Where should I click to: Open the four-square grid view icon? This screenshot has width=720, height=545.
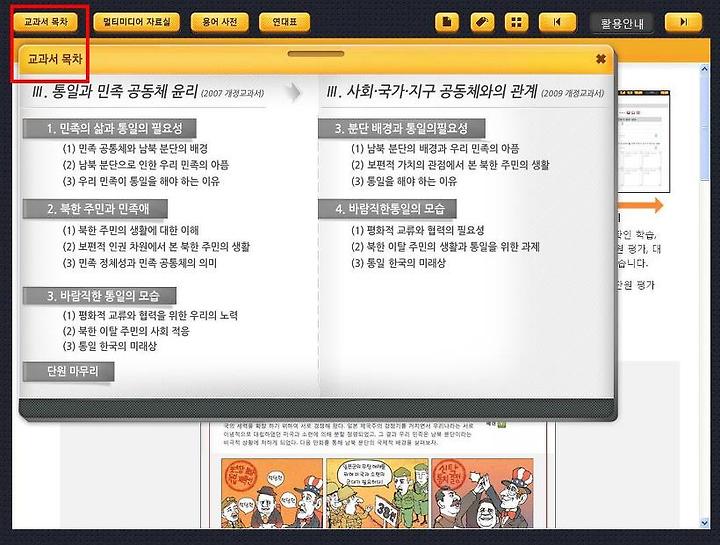(x=517, y=22)
